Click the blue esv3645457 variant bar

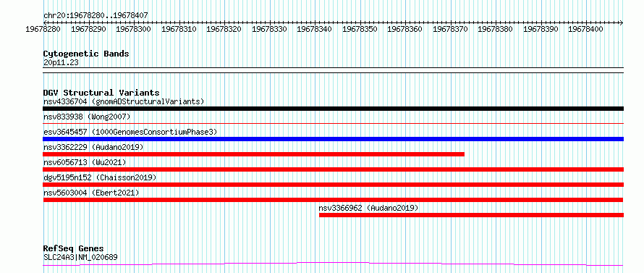tap(333, 139)
